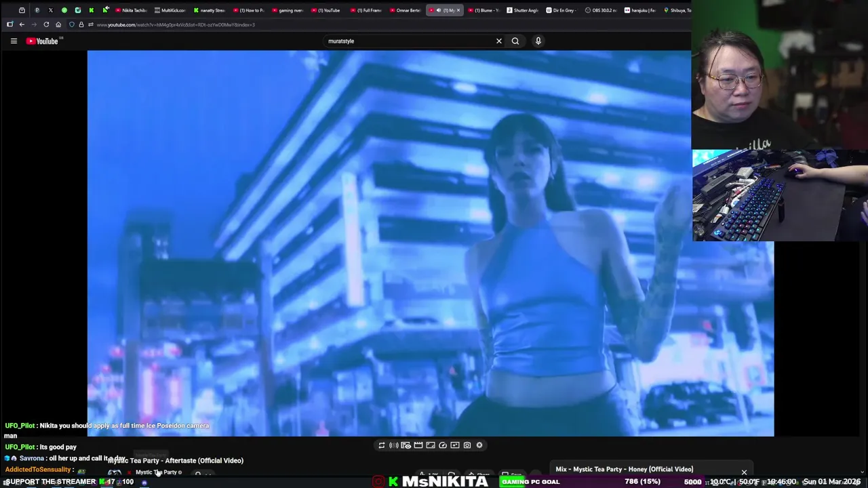Switch to Nikita Tachibana tab

click(x=132, y=10)
